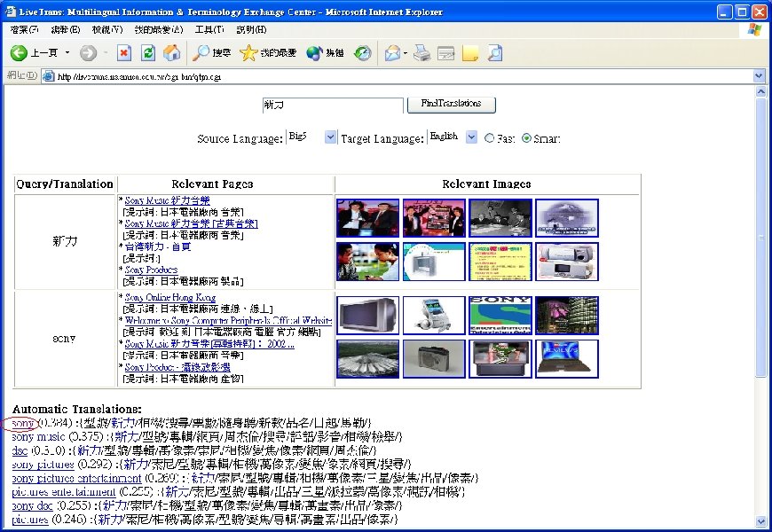
Task: Click the 'sony music' translation link
Action: pos(38,436)
